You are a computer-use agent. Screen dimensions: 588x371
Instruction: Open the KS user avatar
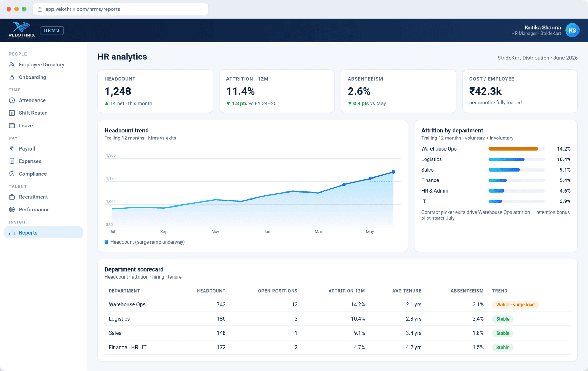point(572,30)
